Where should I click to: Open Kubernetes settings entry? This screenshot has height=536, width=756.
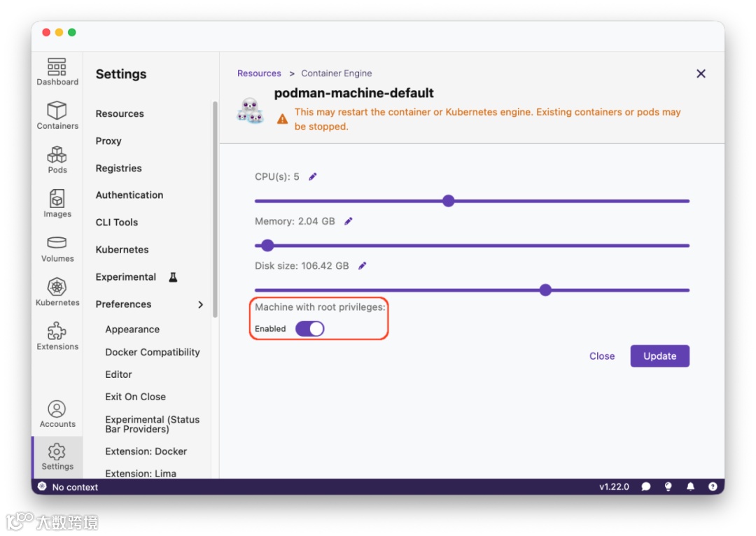click(122, 250)
